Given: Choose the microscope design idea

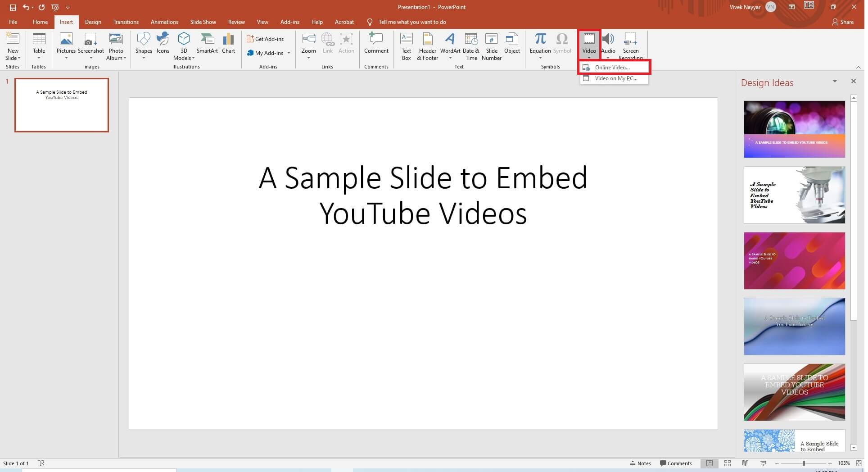Looking at the screenshot, I should [x=794, y=195].
